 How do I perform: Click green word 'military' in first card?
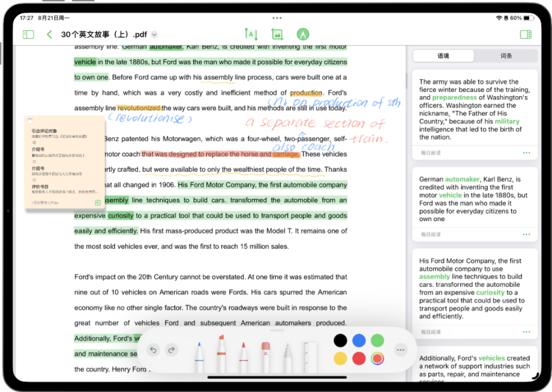507,121
